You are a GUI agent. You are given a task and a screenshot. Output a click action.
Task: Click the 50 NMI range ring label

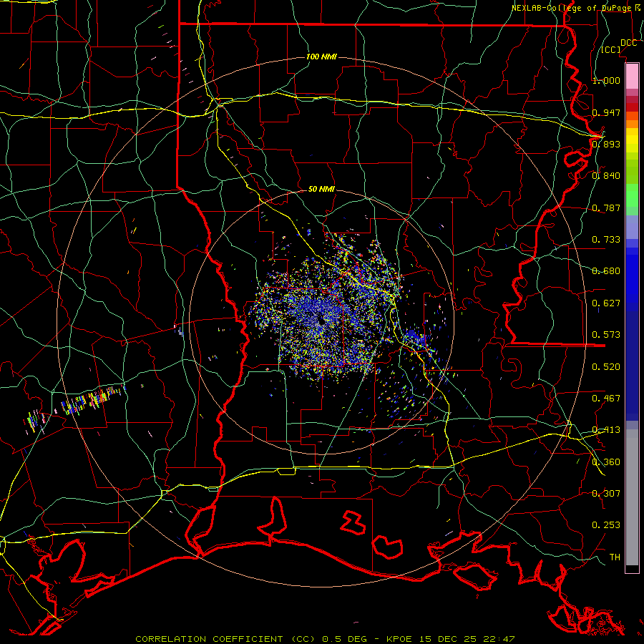321,189
